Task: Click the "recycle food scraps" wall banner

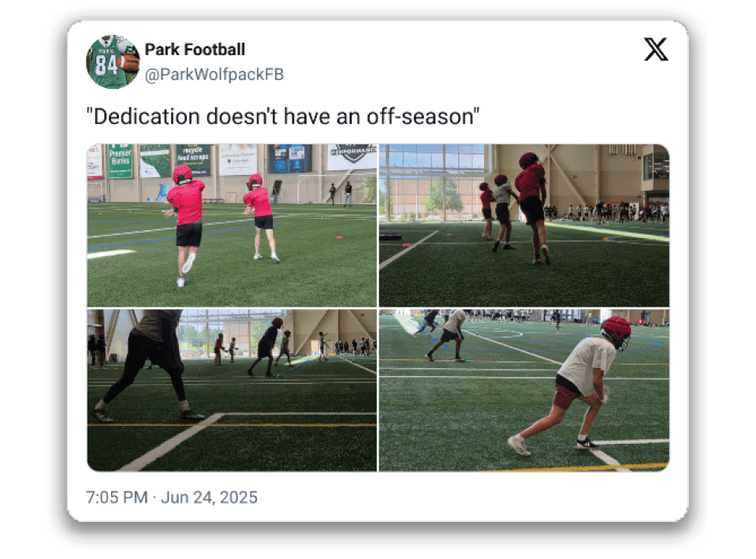Action: tap(193, 159)
